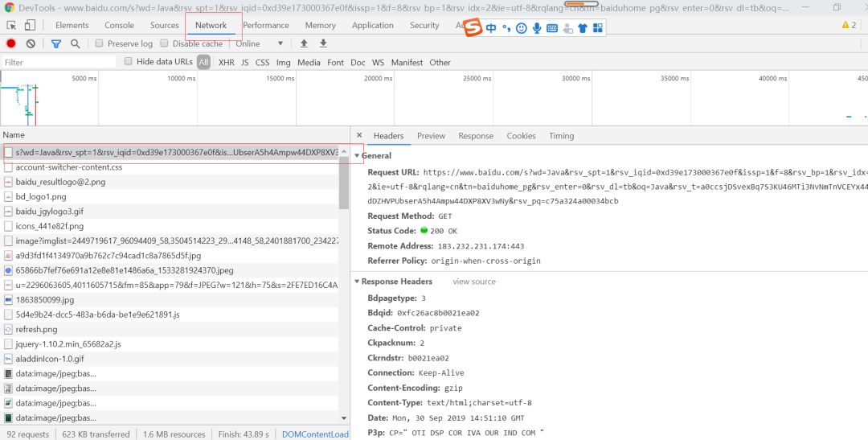868x440 pixels.
Task: Enable the Preserve log checkbox
Action: coord(100,43)
